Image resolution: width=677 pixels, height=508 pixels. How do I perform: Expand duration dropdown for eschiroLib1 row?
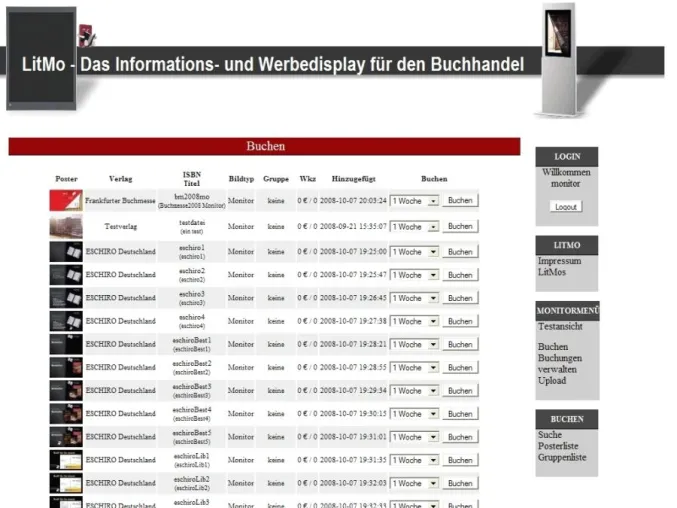coord(414,461)
